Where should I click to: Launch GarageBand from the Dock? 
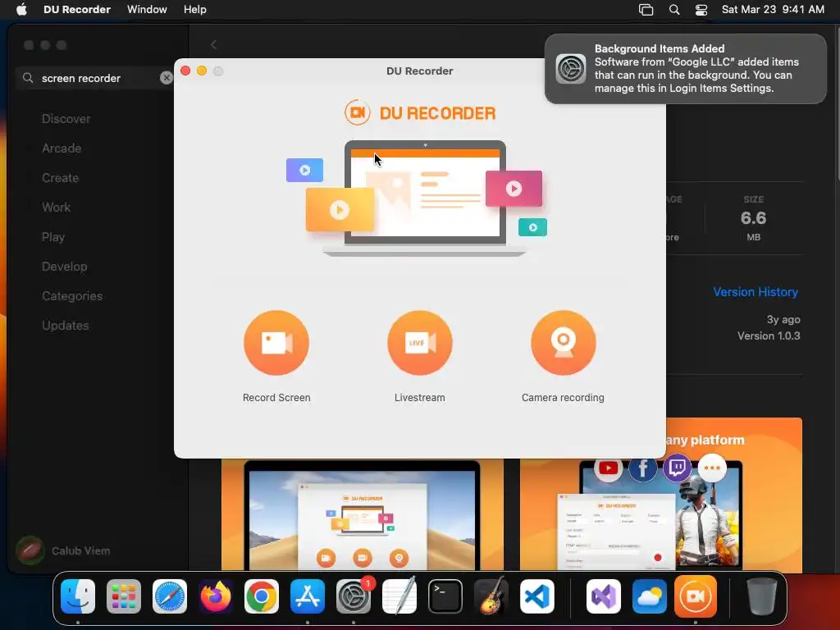491,596
